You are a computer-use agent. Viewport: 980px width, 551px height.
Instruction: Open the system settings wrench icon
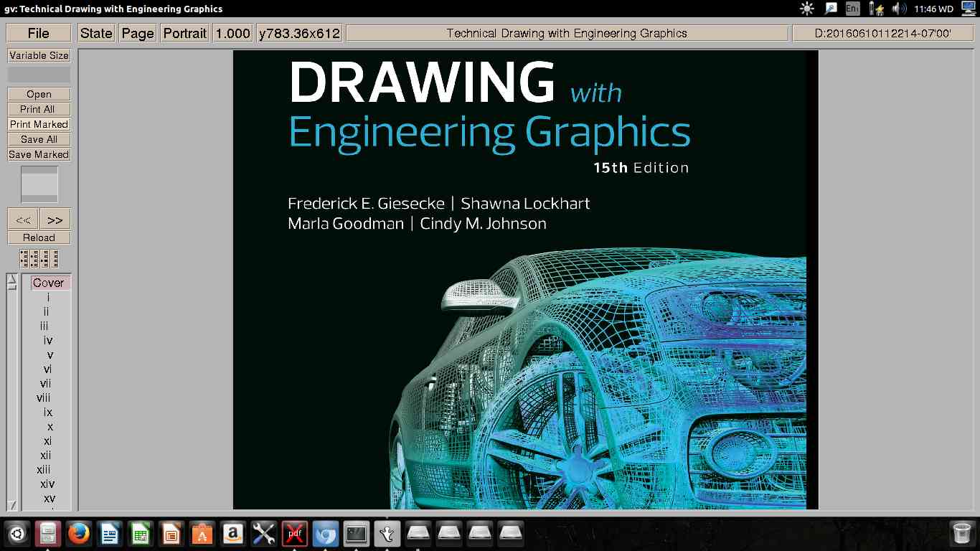click(x=263, y=534)
